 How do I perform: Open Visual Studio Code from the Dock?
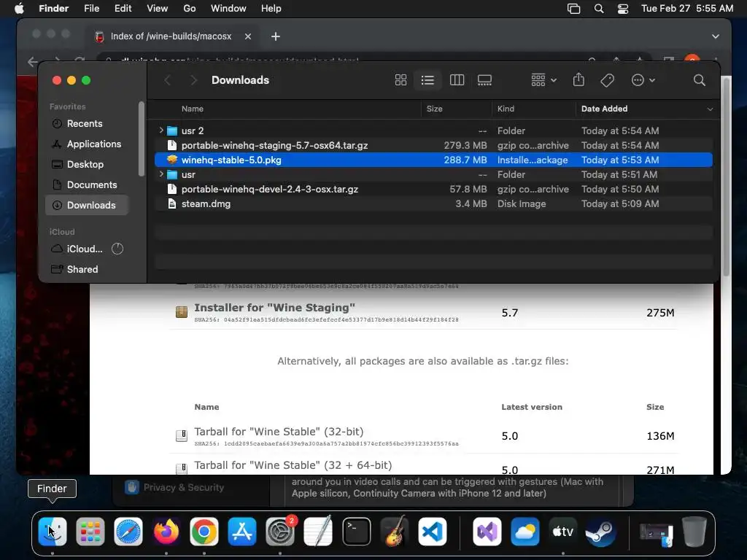click(433, 532)
